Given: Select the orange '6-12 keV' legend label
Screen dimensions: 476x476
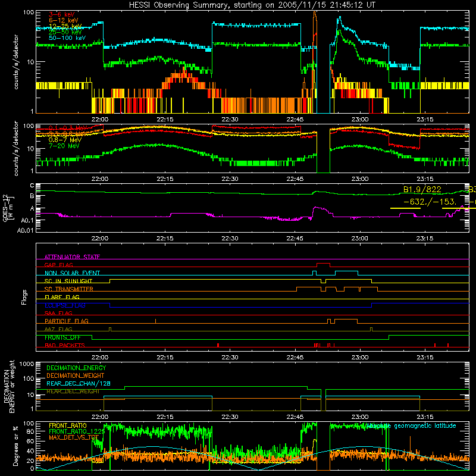Looking at the screenshot, I should [64, 20].
